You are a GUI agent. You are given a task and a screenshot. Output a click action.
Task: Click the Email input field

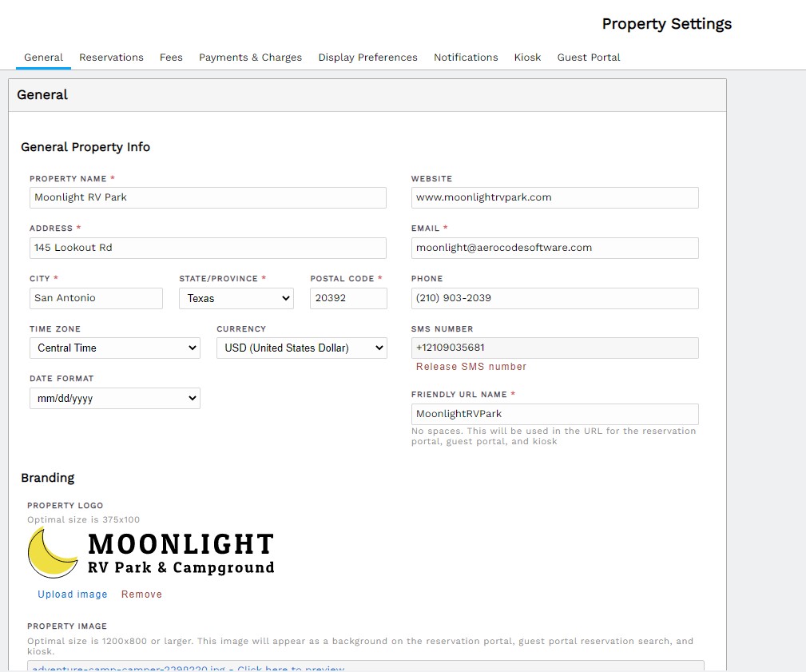554,248
